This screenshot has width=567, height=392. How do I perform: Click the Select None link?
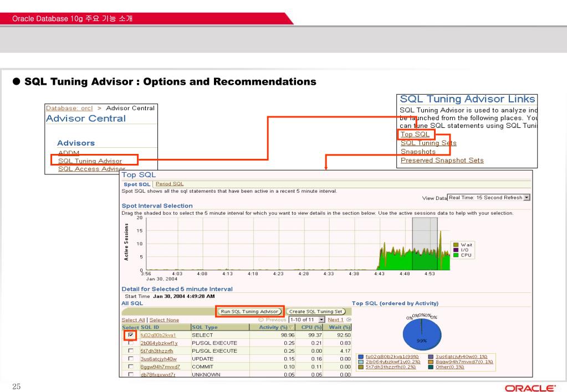164,320
